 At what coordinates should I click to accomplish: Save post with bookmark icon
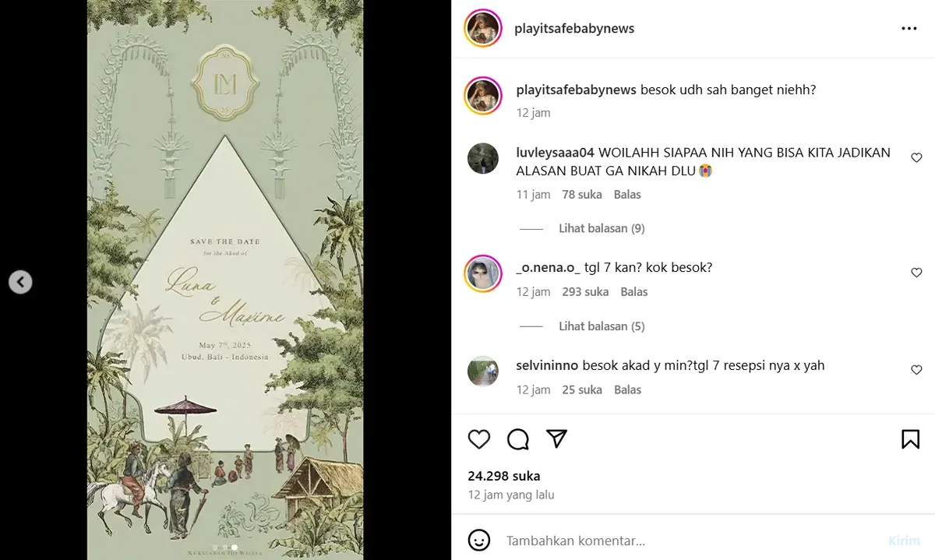pos(910,439)
